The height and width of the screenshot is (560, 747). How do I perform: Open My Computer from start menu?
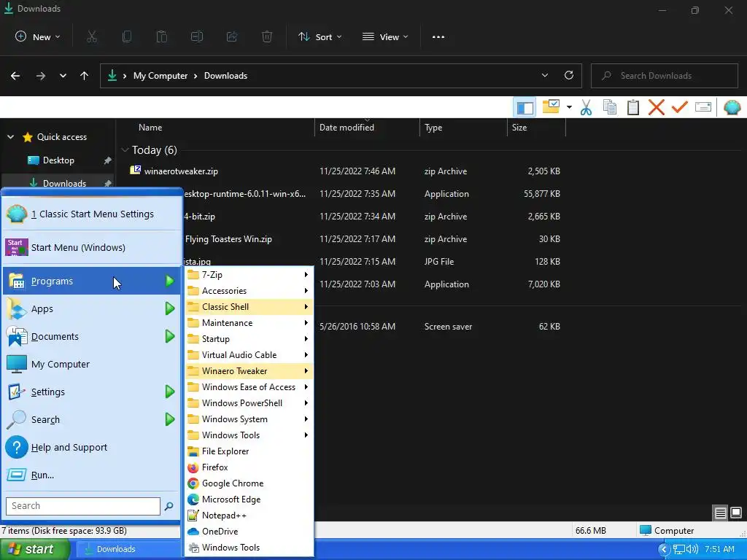(93, 365)
